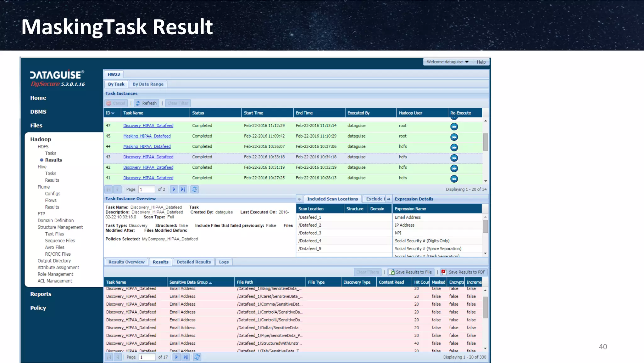Viewport: 644px width, 363px height.
Task: Select /Datafeed_3 scan location row
Action: point(344,233)
